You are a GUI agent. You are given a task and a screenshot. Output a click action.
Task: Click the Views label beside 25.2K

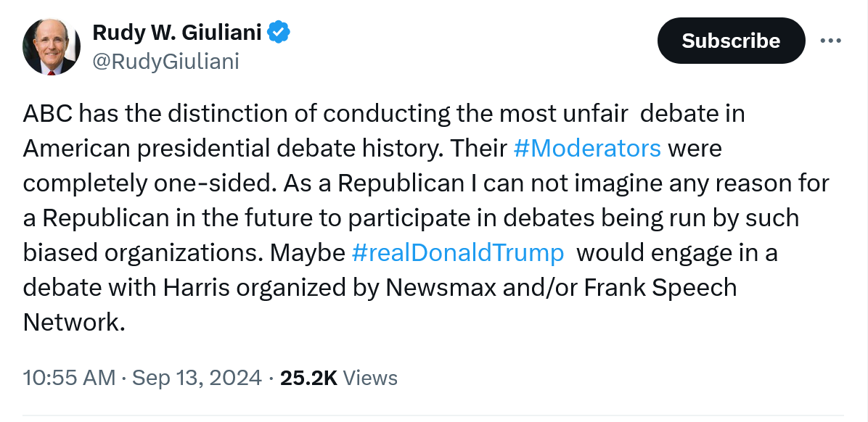click(370, 378)
